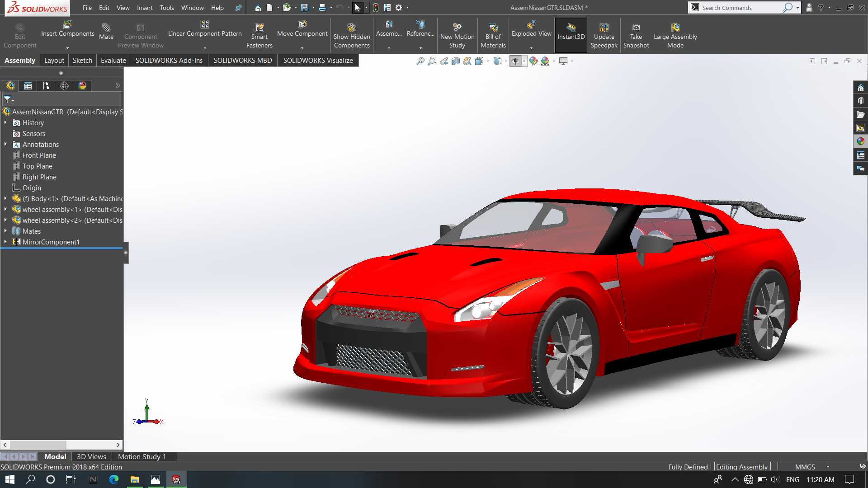This screenshot has width=868, height=488.
Task: Click the feature tree filter field
Action: point(61,99)
